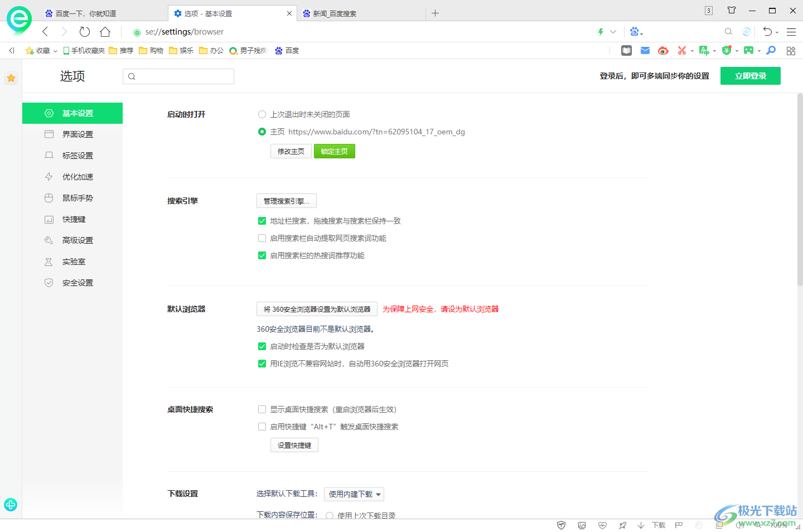The height and width of the screenshot is (532, 803).
Task: Open the 手机收藏夹 bookmark
Action: [84, 51]
